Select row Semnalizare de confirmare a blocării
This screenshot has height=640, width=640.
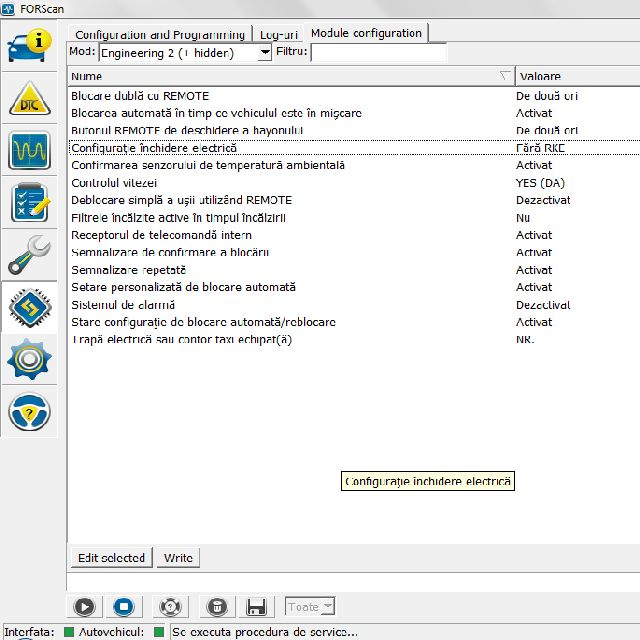click(353, 252)
